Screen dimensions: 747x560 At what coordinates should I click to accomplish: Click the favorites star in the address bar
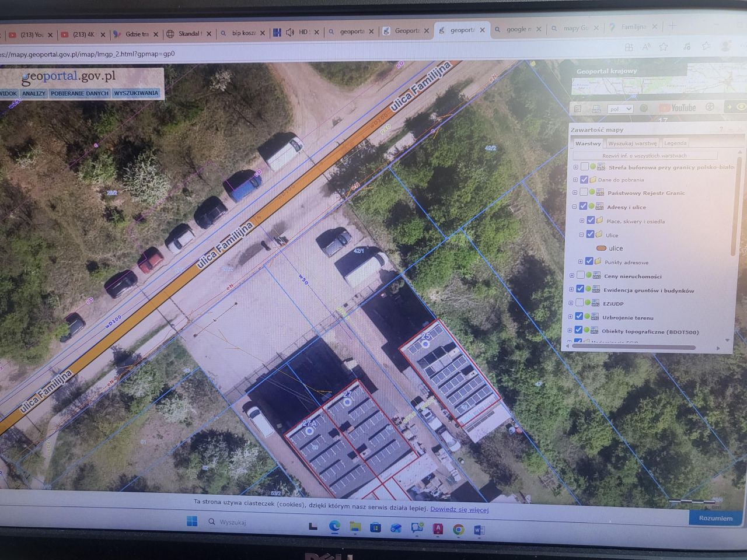point(663,47)
